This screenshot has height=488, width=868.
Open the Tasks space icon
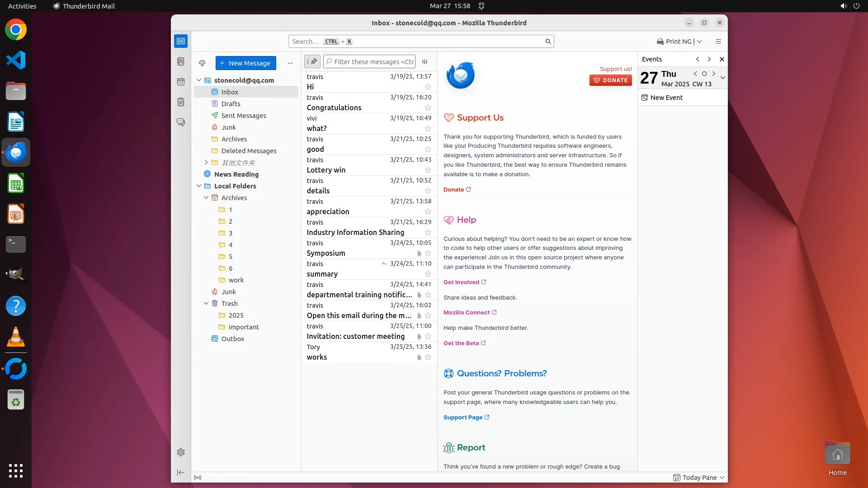click(x=181, y=102)
